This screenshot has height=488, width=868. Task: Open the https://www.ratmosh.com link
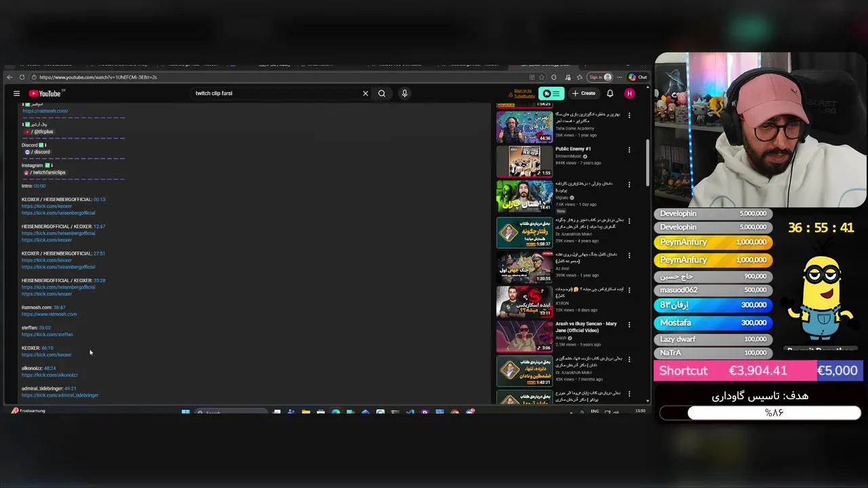pyautogui.click(x=49, y=314)
